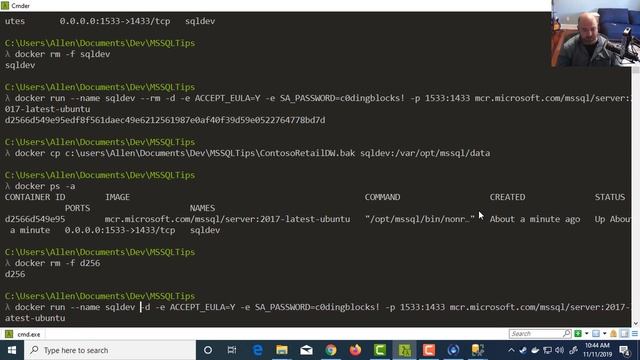Switch to the Cmder taskbar icon

point(404,350)
